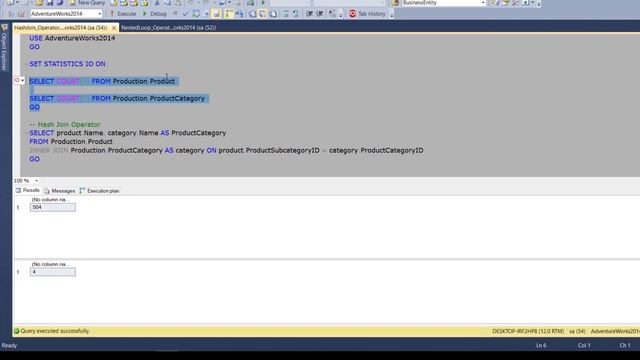Click Specify Values for Template Parameters icon

(x=332, y=13)
